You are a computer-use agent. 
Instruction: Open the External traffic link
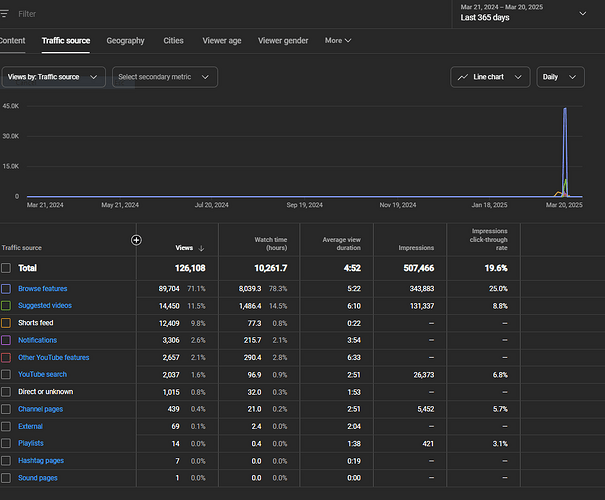pyautogui.click(x=30, y=426)
